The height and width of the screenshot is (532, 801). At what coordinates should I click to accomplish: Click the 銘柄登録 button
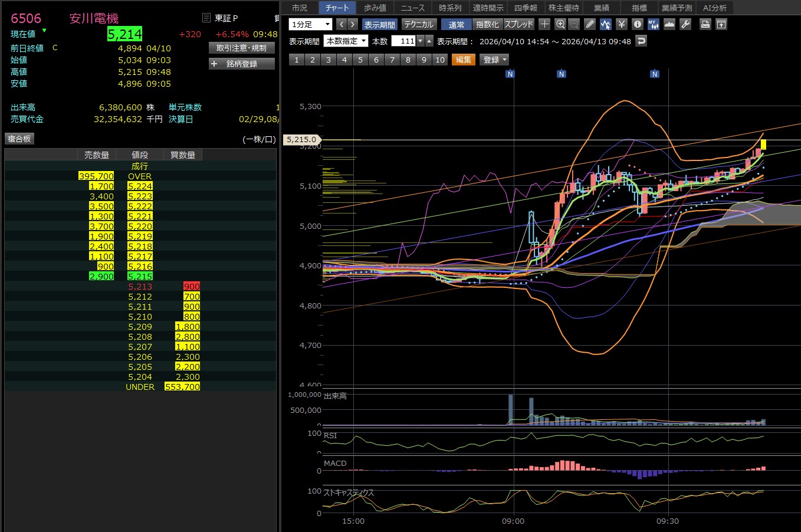(x=242, y=64)
